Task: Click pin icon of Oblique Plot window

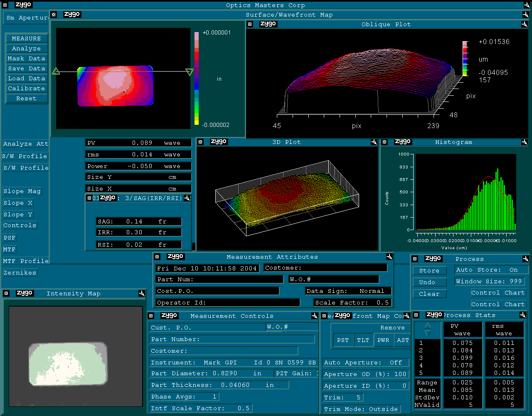Action: pos(524,24)
